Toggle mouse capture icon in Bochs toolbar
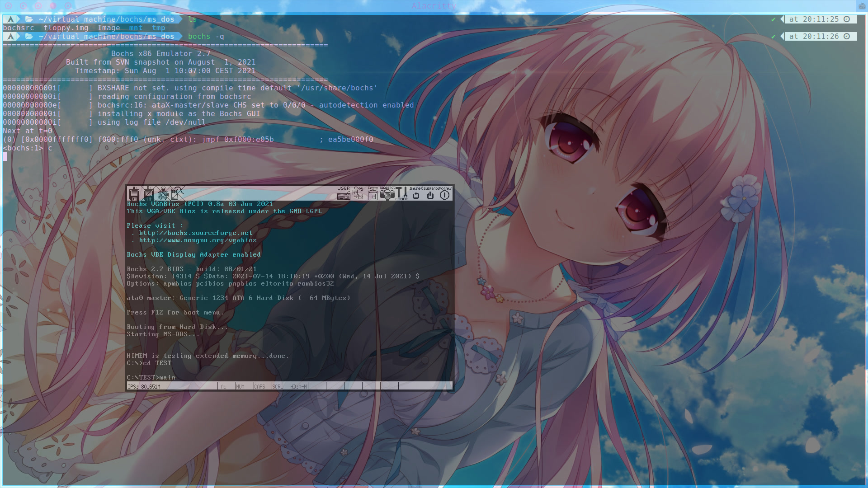 pos(177,193)
